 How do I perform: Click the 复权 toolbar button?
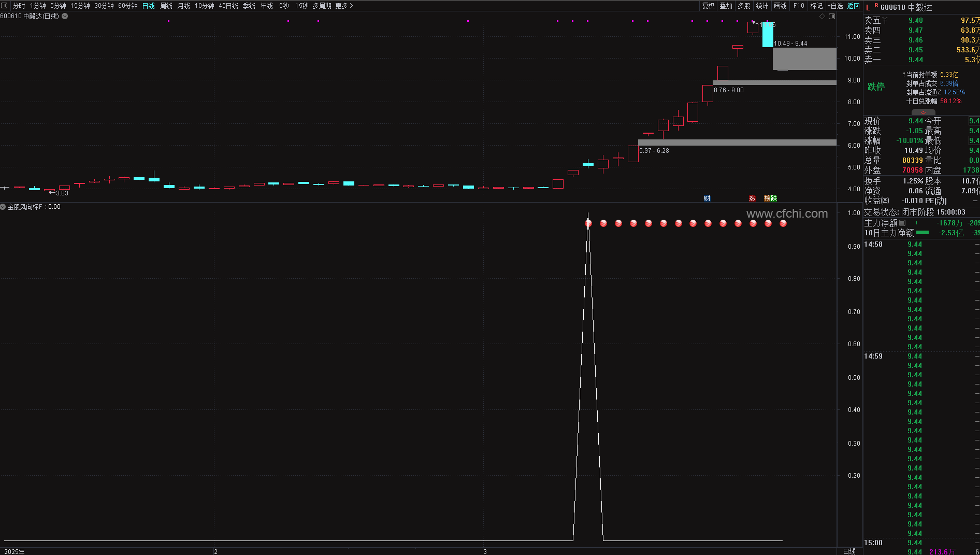[708, 6]
